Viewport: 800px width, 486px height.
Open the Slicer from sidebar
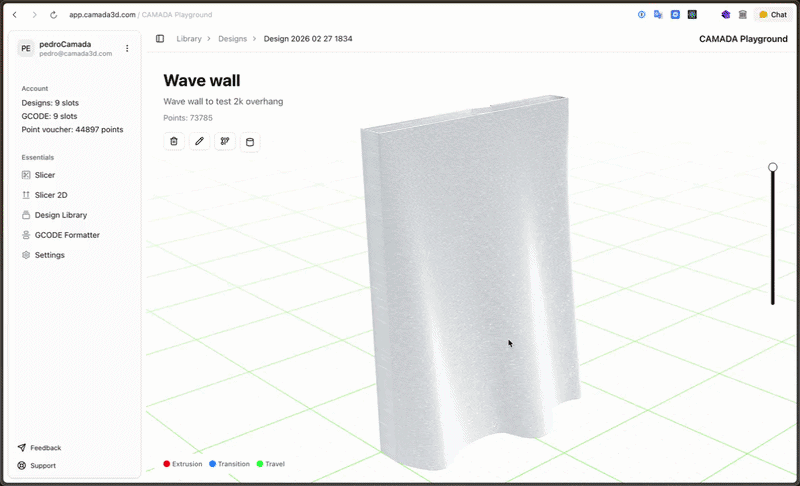tap(45, 175)
